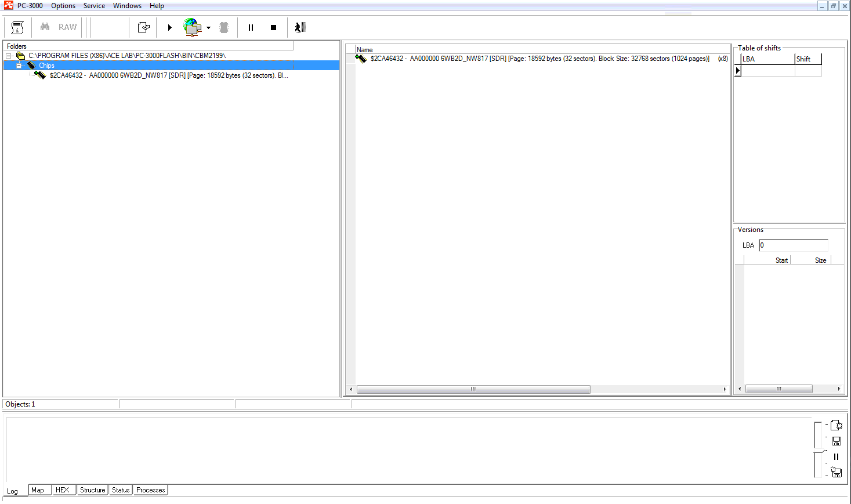Image resolution: width=851 pixels, height=504 pixels.
Task: Click the pause button in main toolbar
Action: (x=251, y=27)
